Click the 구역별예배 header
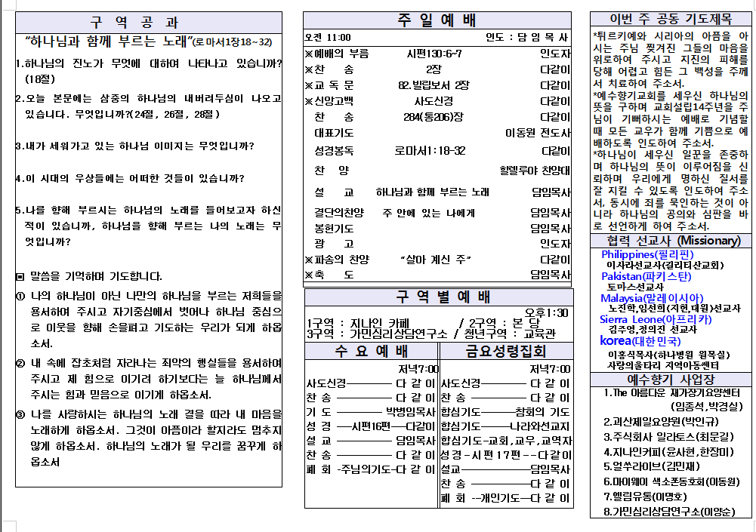This screenshot has height=532, width=756. tap(440, 297)
